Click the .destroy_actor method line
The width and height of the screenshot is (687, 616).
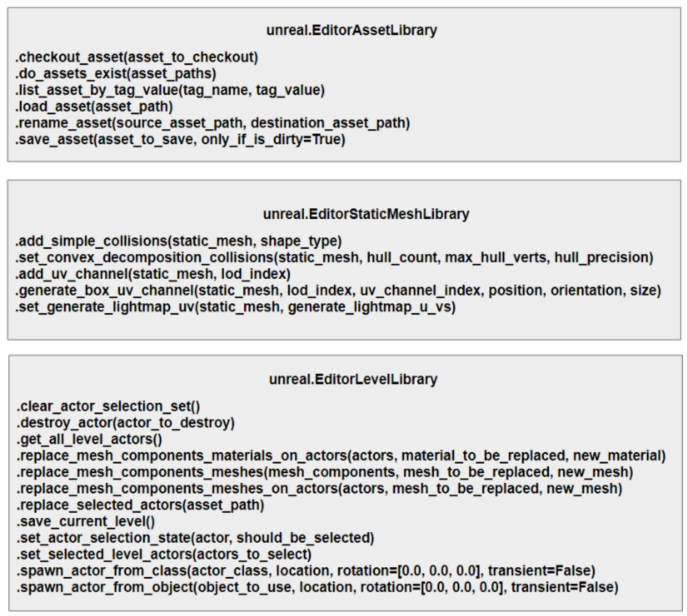point(126,423)
